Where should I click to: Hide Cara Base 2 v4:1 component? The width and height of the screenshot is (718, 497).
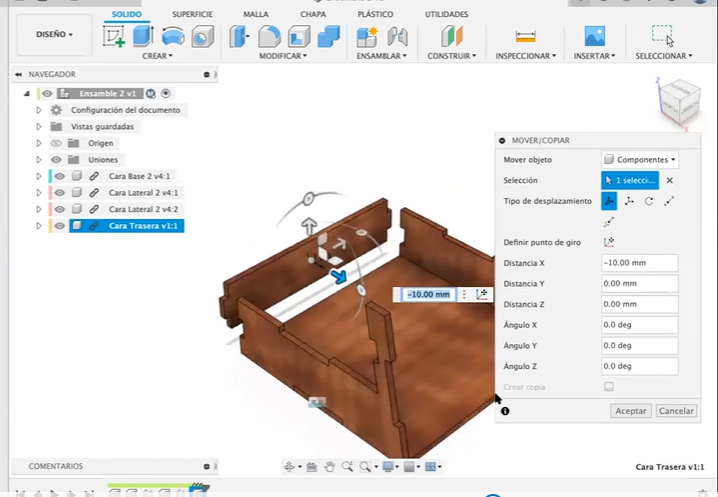point(60,176)
